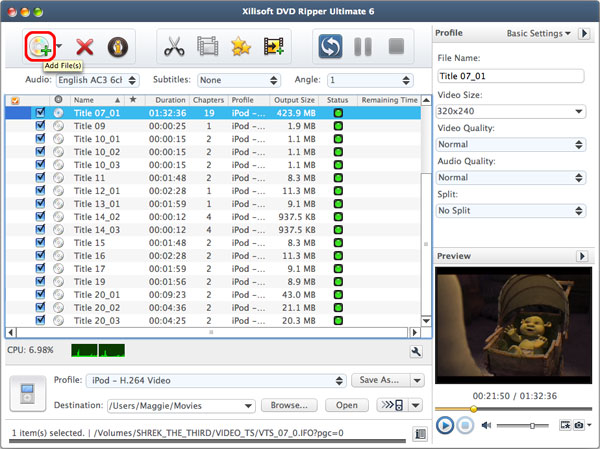Click the disc icon of Title 15
This screenshot has width=600, height=449.
point(58,242)
